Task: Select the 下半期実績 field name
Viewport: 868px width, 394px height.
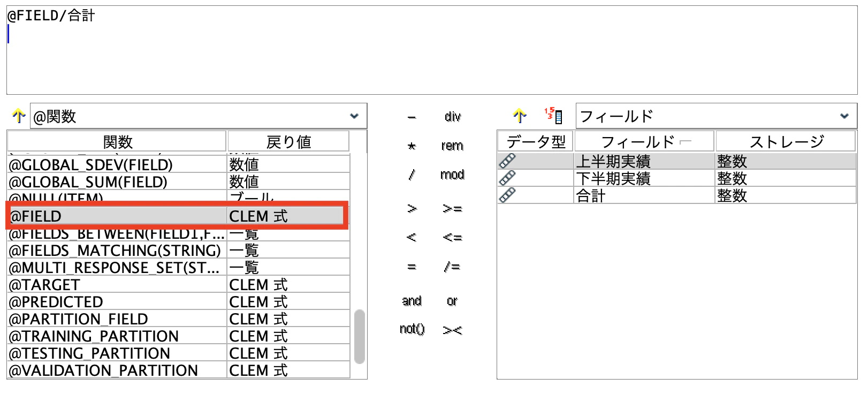Action: pos(613,178)
